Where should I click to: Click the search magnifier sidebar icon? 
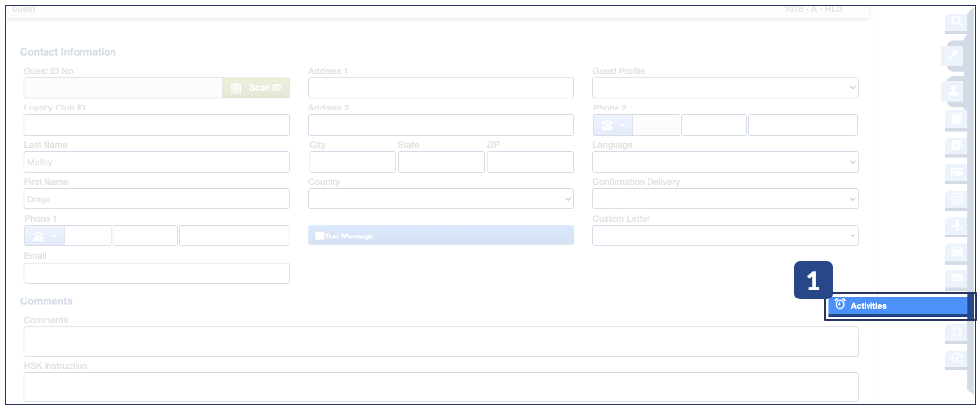click(x=956, y=21)
